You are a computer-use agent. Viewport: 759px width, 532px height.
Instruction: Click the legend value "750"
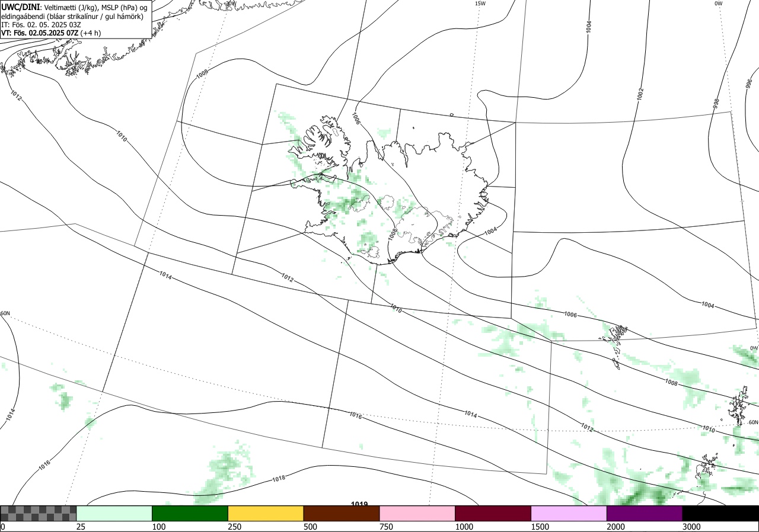tap(386, 527)
